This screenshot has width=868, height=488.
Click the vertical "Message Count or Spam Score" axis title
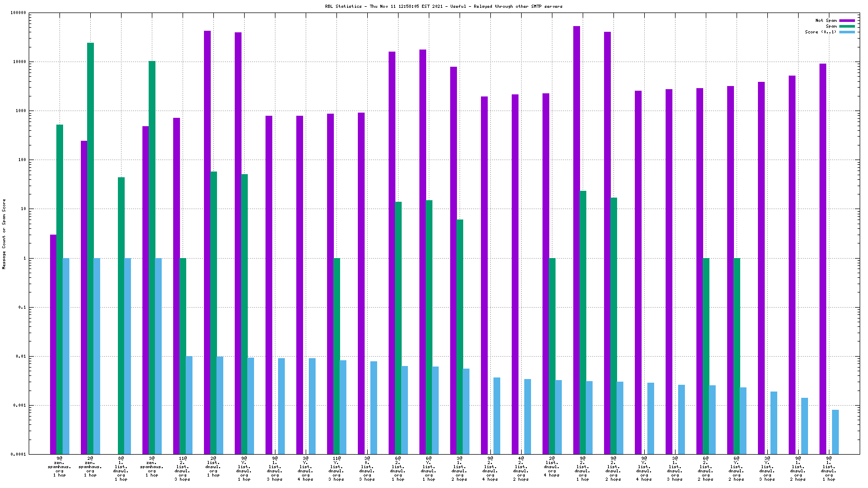[x=4, y=234]
